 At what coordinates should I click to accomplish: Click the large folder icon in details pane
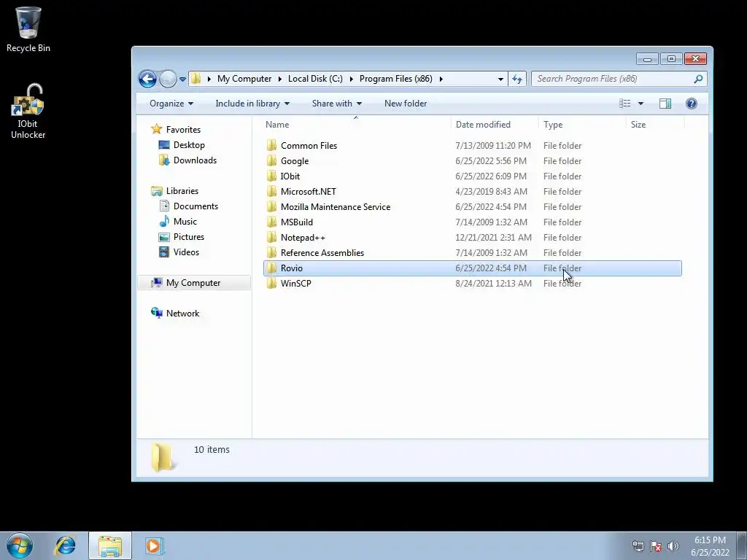click(163, 457)
